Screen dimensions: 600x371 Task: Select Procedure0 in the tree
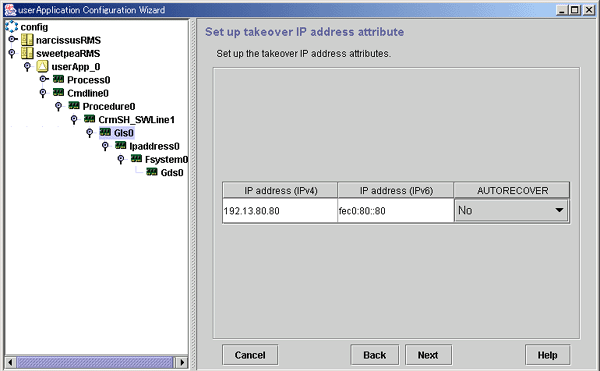click(x=109, y=106)
